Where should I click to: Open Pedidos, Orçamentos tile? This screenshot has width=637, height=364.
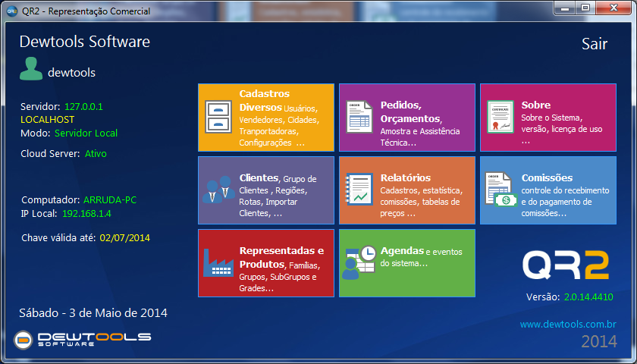[x=407, y=118]
